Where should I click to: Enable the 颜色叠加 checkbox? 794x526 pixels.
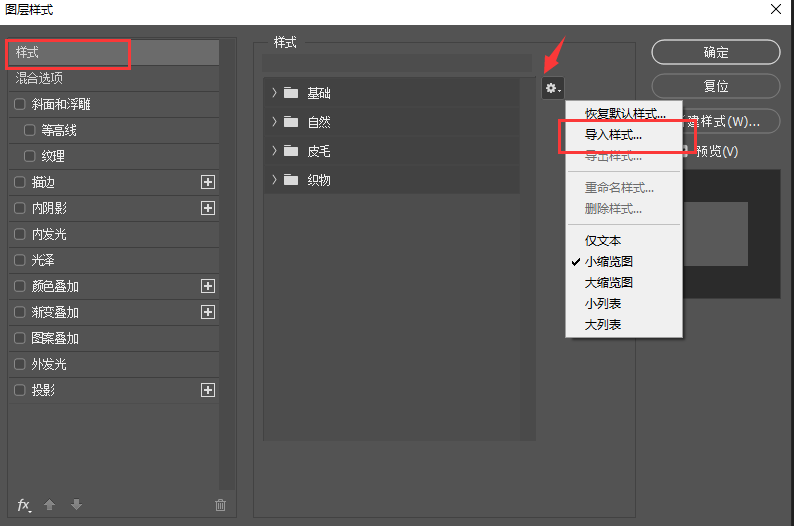[20, 286]
